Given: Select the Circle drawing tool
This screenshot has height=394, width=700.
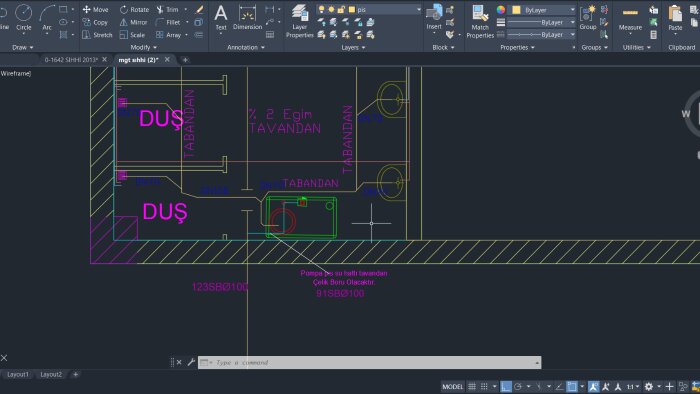Looking at the screenshot, I should click(23, 17).
